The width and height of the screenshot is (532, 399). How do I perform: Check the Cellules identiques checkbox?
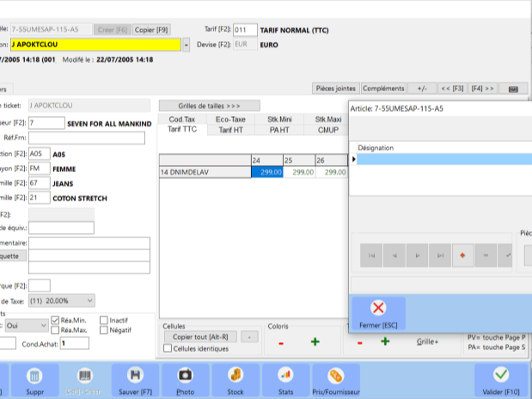click(x=168, y=348)
